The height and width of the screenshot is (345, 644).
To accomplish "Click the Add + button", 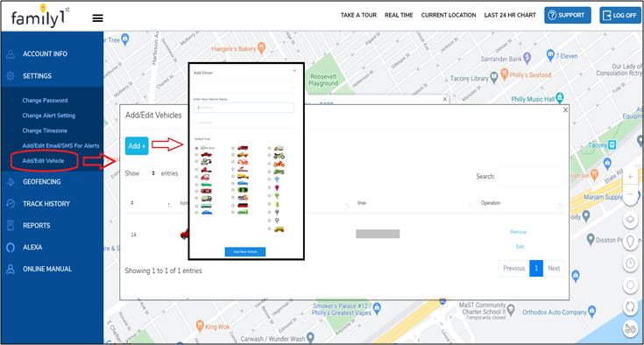I will pos(137,146).
